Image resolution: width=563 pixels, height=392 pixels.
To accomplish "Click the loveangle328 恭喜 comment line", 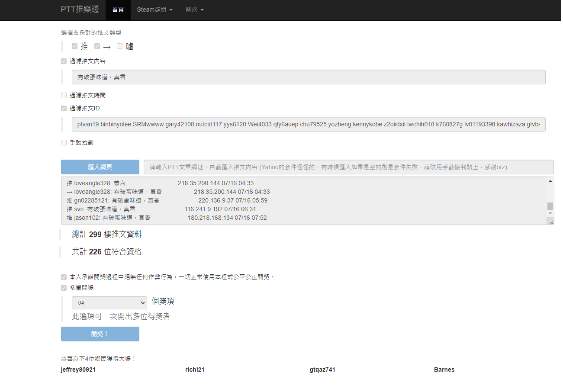I will pos(160,183).
